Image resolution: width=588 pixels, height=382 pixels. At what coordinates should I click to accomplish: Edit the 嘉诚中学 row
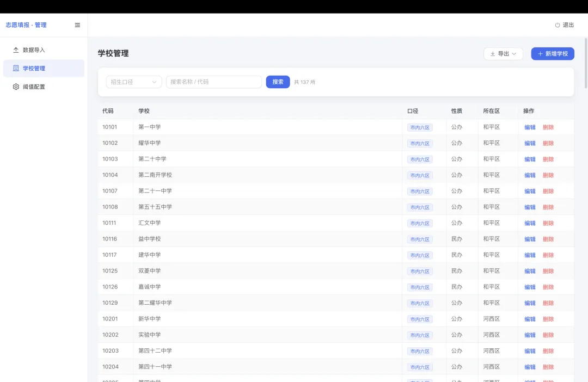530,287
